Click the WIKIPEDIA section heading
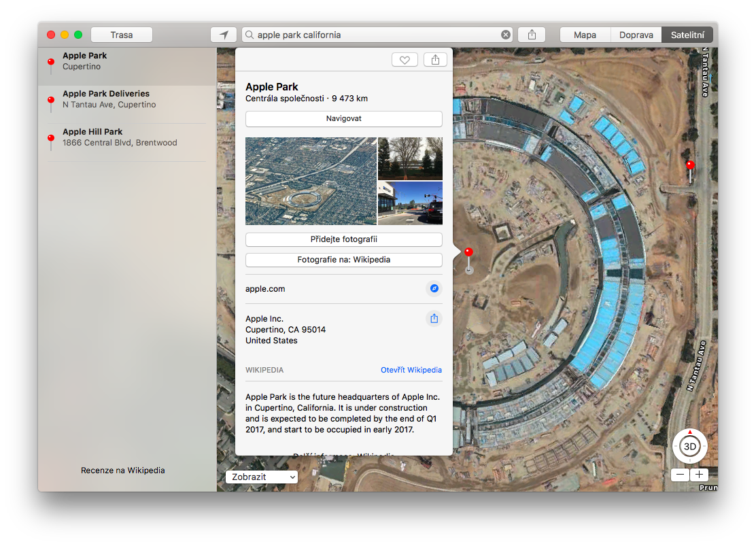Viewport: 756px width, 546px height. pyautogui.click(x=264, y=370)
